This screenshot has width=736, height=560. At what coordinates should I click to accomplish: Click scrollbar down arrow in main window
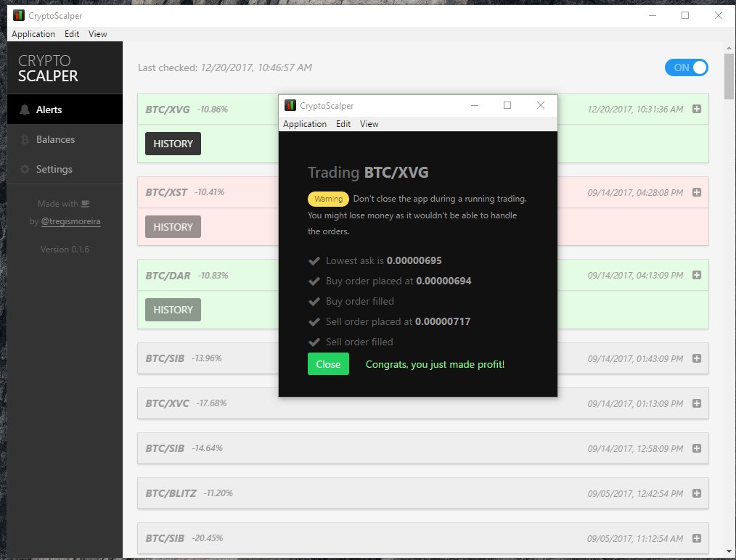pos(729,551)
